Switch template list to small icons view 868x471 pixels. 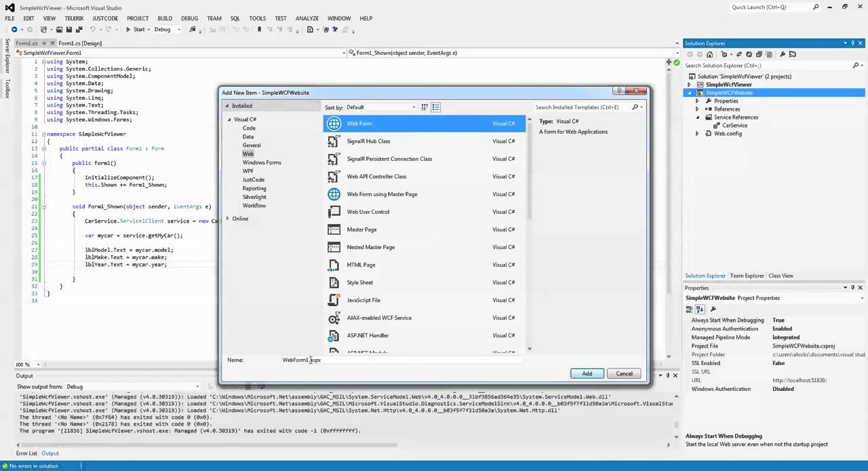pos(425,107)
